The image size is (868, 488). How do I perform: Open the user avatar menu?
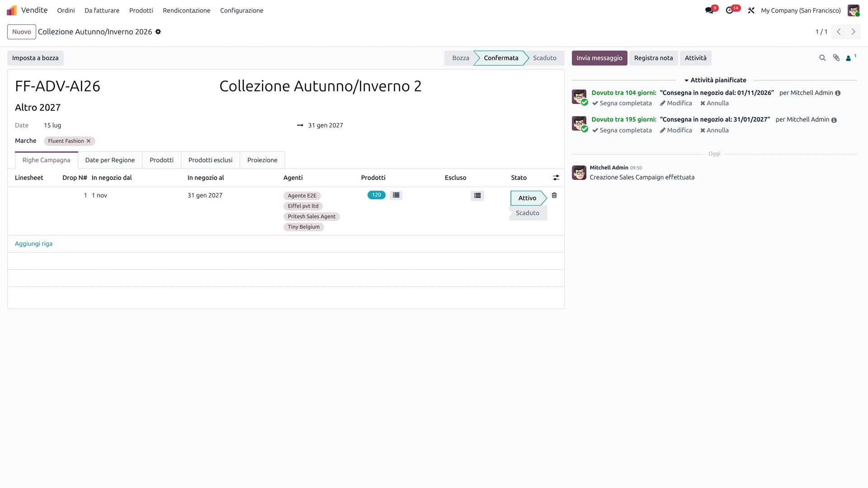[853, 10]
